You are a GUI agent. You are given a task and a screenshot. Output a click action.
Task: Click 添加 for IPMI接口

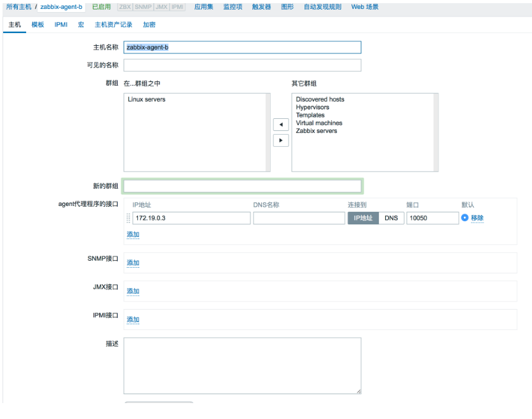[x=133, y=320]
